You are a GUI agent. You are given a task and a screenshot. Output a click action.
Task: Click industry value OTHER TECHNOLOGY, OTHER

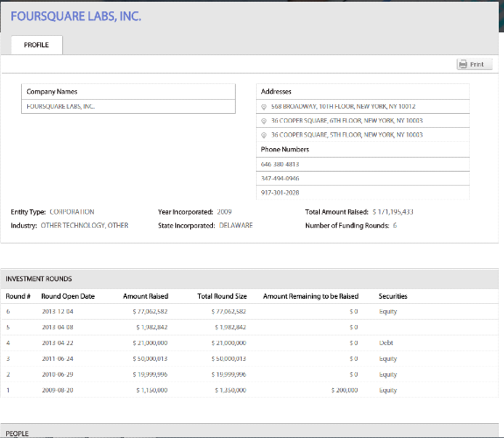tap(84, 225)
